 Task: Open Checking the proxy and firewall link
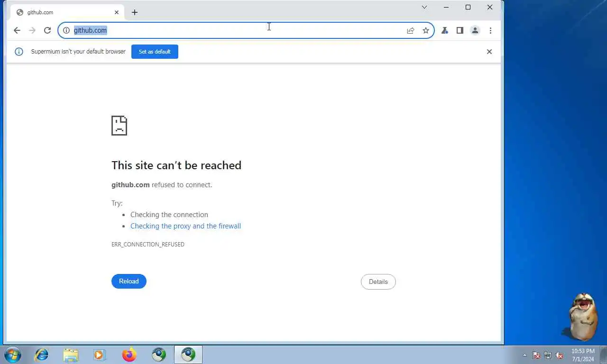[185, 226]
